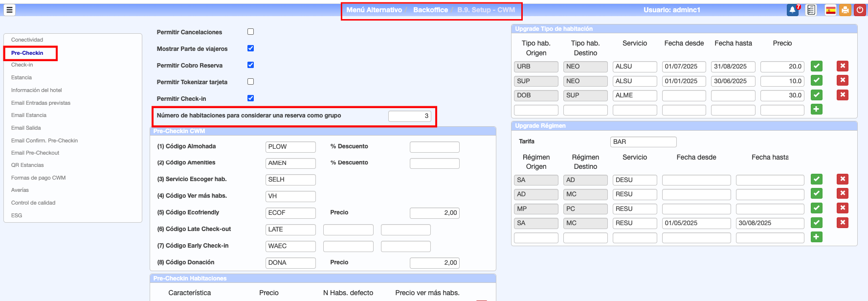
Task: Select Formas de pago CWM in sidebar
Action: click(38, 178)
